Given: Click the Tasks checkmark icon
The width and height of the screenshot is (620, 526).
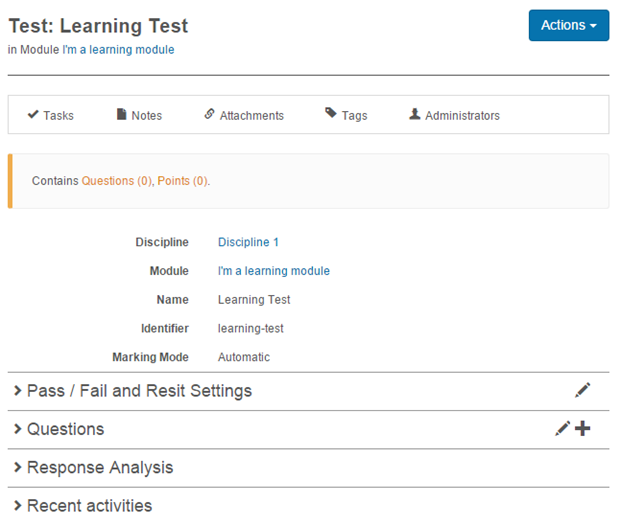Looking at the screenshot, I should click(33, 115).
